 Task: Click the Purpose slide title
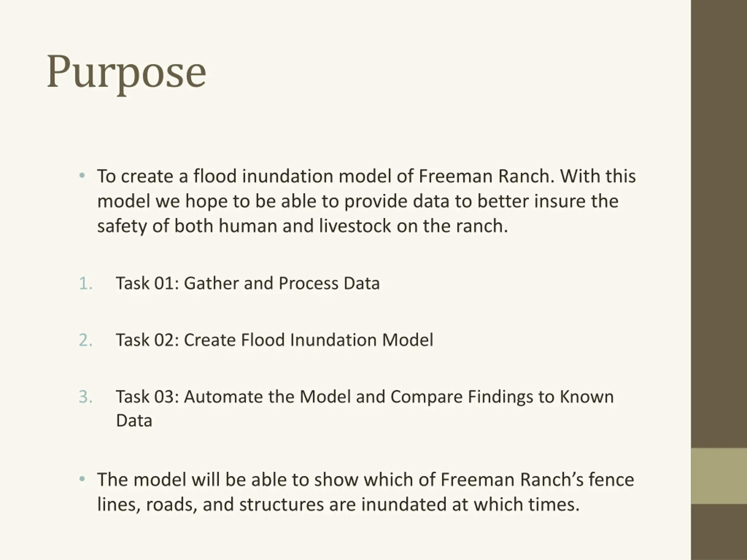(126, 73)
